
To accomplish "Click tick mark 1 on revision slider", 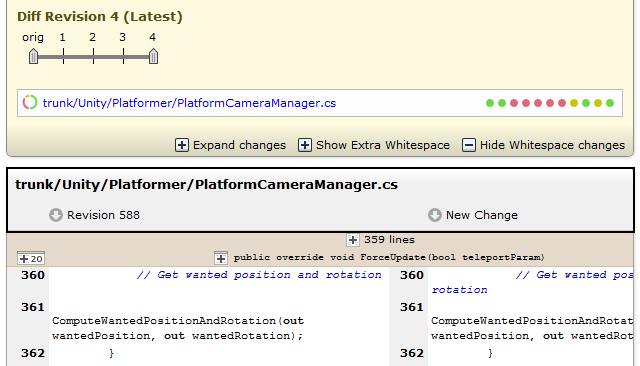I will tap(63, 56).
